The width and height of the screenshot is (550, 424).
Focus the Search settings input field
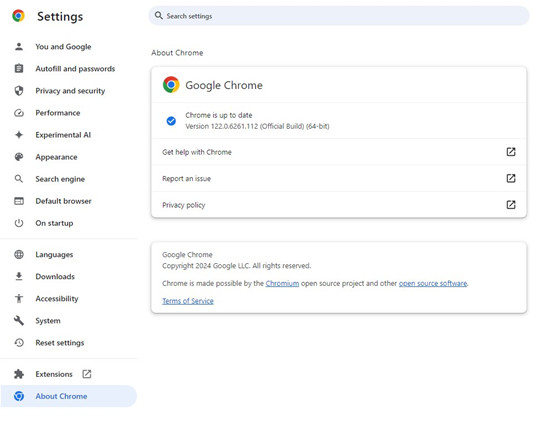coord(338,16)
